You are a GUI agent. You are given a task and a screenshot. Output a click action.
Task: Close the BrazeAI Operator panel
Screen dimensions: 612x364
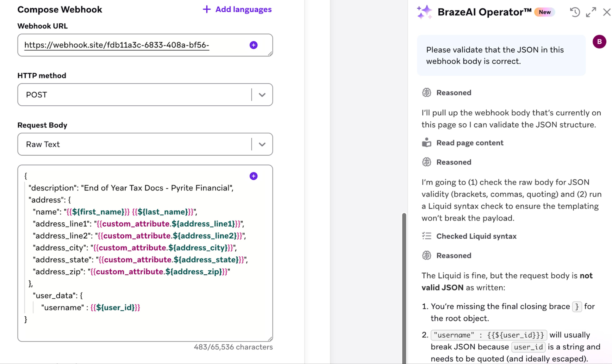pyautogui.click(x=607, y=12)
